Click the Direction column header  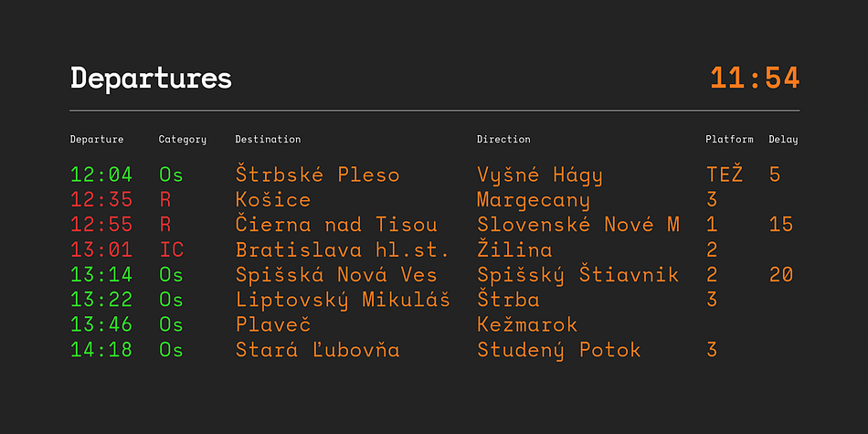503,140
